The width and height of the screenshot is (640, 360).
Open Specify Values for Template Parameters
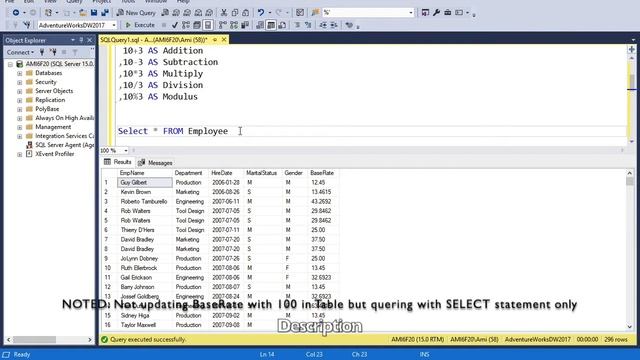349,25
